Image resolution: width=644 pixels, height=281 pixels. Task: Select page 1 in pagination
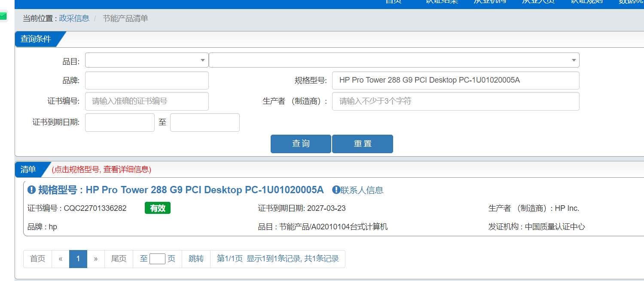78,259
